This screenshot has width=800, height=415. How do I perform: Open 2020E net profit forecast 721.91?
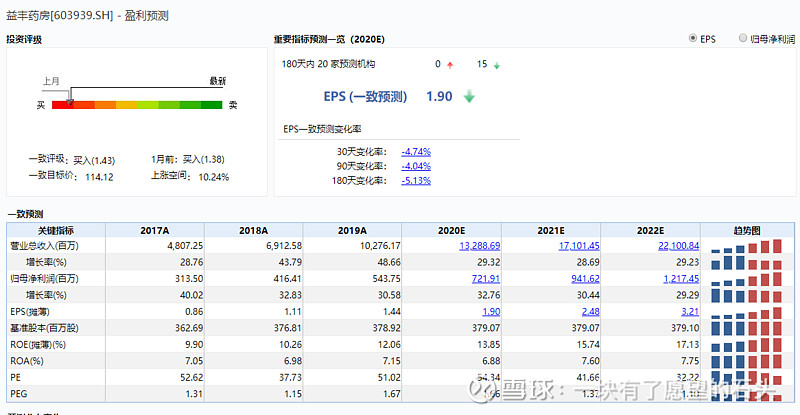click(x=486, y=279)
